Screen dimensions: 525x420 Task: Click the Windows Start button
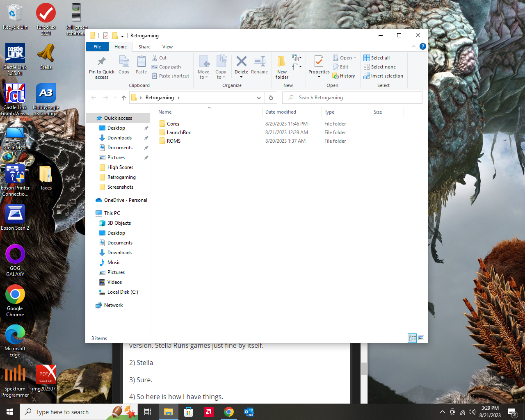tap(10, 412)
